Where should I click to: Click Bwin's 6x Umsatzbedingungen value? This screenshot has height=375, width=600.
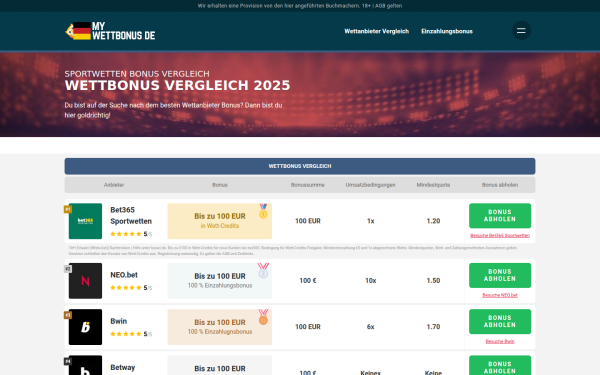coord(370,327)
